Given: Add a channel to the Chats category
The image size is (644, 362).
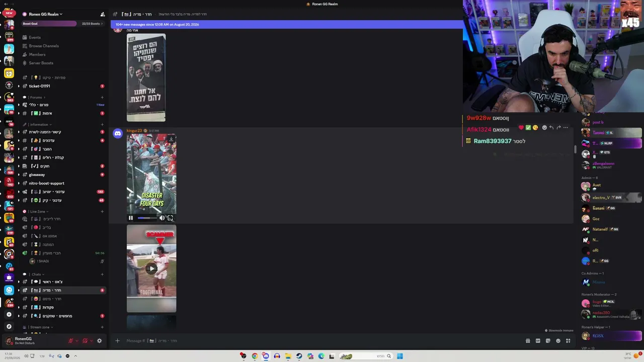Looking at the screenshot, I should click(x=102, y=275).
